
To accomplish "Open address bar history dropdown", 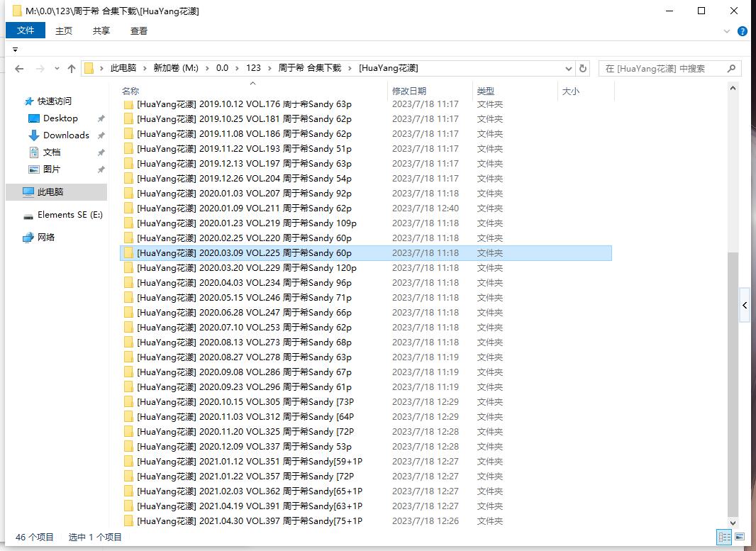I will (x=569, y=69).
